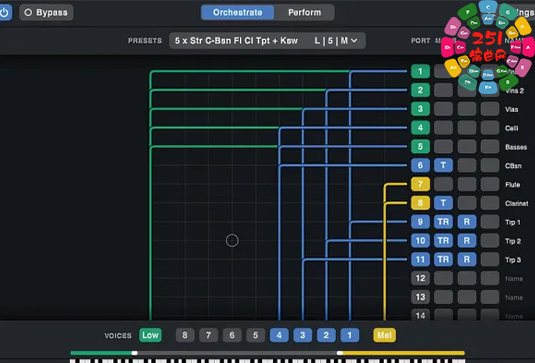Click voice 7 button

[x=208, y=335]
